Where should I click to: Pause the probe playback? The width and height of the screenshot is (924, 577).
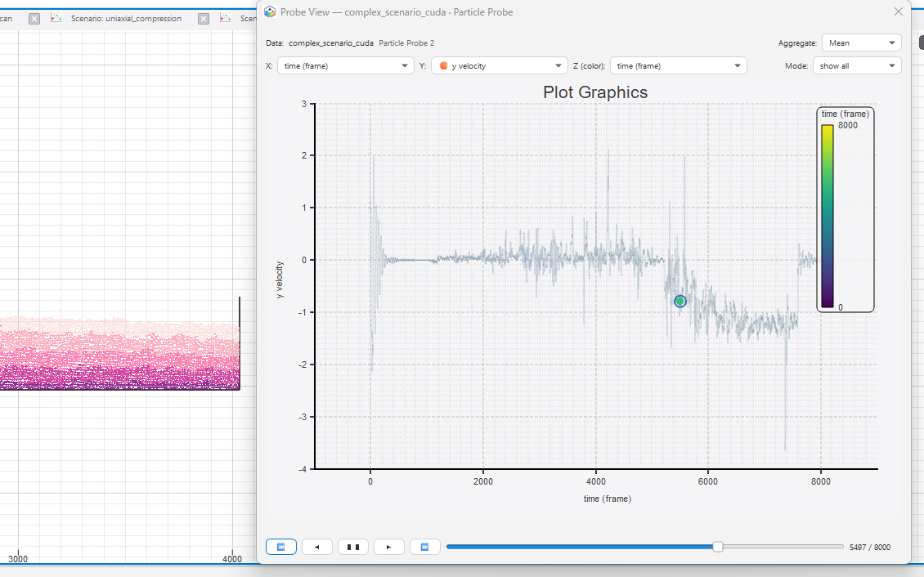(x=353, y=547)
